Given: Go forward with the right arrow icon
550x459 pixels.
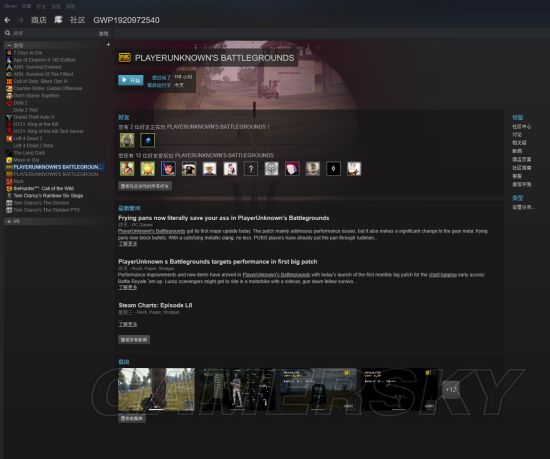Looking at the screenshot, I should pos(21,20).
